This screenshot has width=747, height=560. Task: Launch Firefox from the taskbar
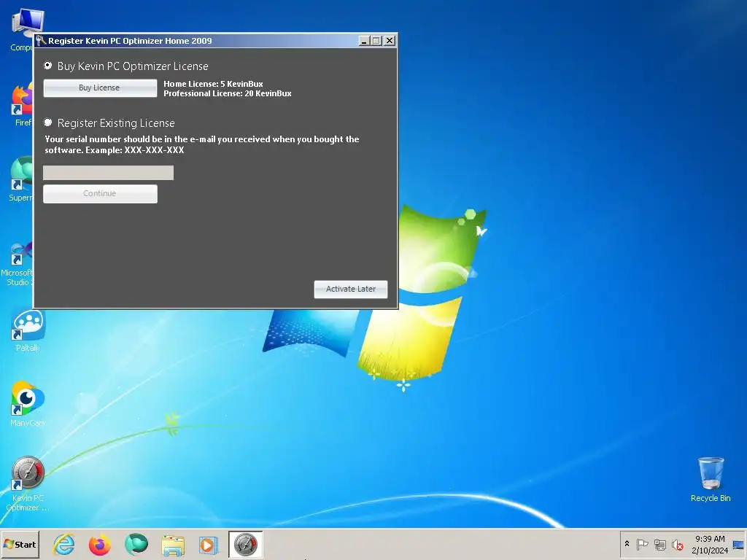(99, 544)
